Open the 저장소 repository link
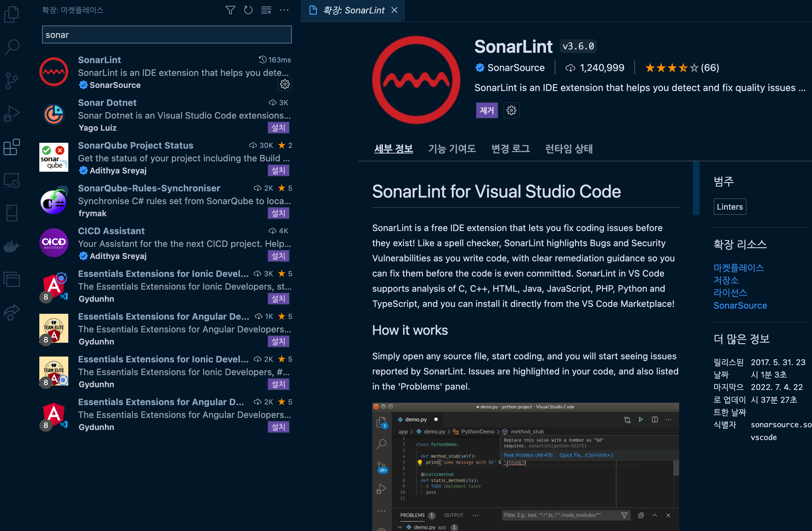Image resolution: width=812 pixels, height=531 pixels. click(x=726, y=280)
